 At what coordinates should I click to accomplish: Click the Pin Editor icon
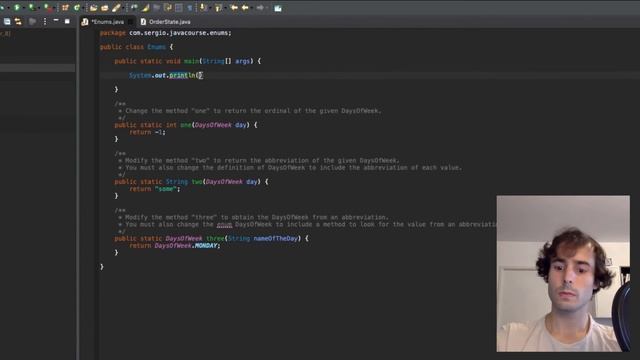click(x=278, y=8)
